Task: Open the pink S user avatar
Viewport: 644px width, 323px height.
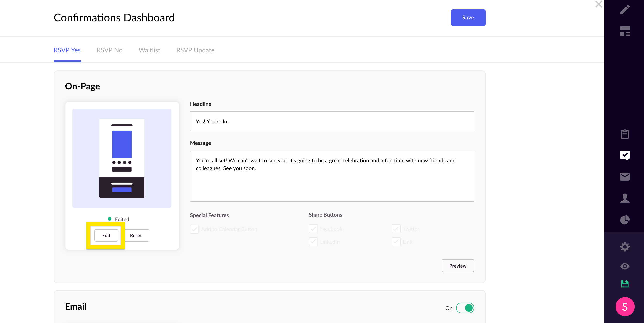Action: click(x=625, y=306)
